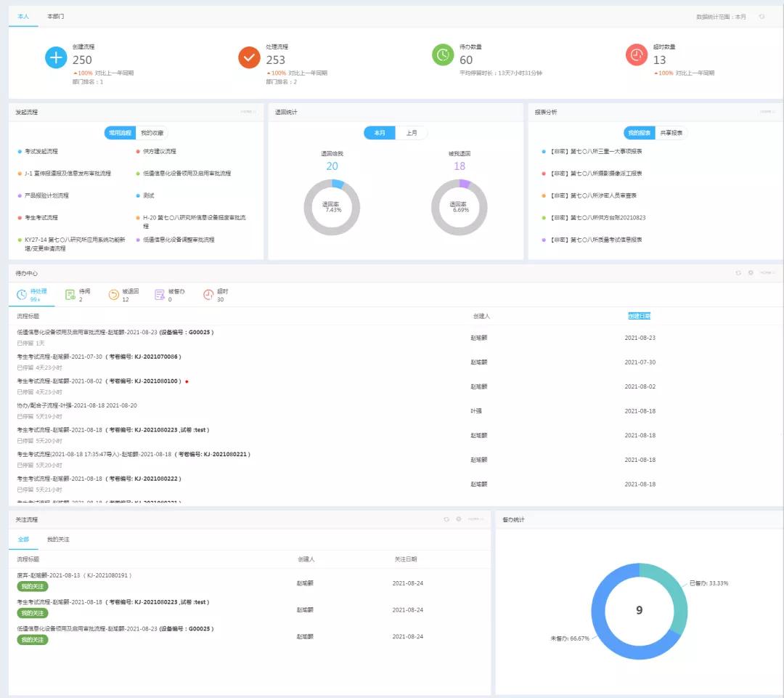Click 我的关注 badge under G00025 followed flow
Image resolution: width=784 pixels, height=698 pixels.
tap(33, 639)
